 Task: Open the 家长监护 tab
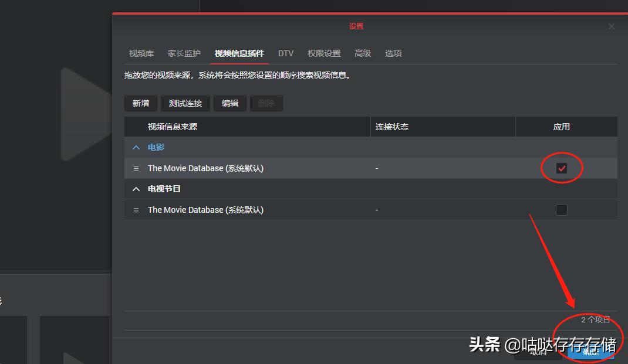(x=183, y=53)
